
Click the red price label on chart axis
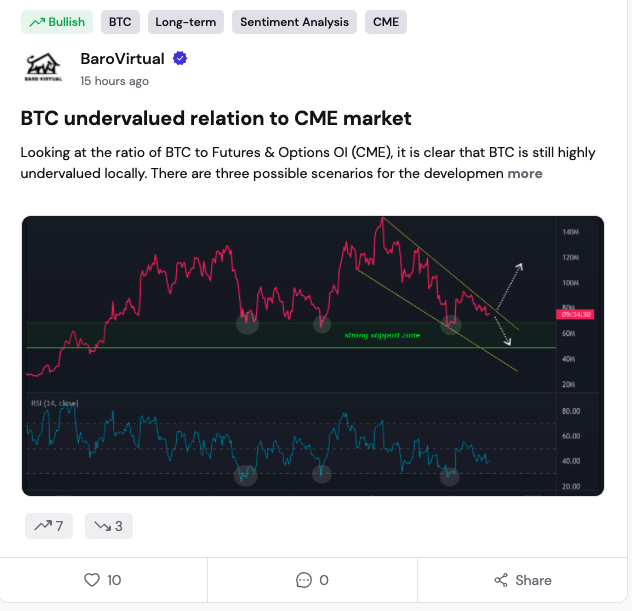pos(580,314)
